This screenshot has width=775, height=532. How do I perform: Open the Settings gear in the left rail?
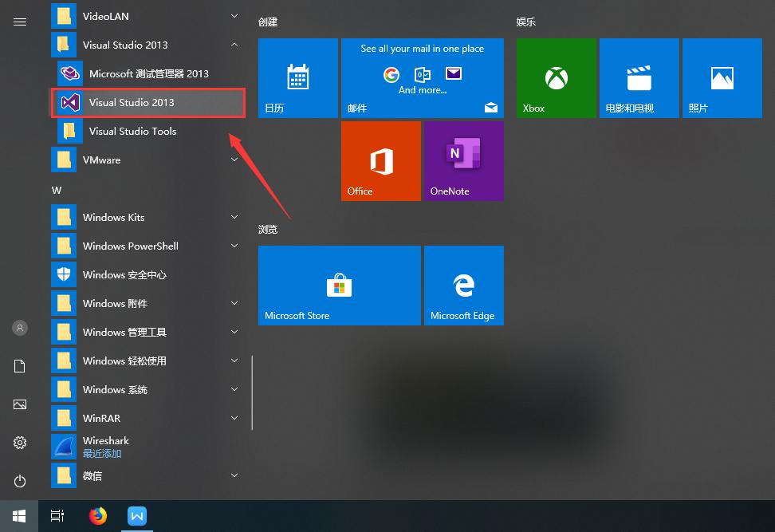[x=19, y=443]
